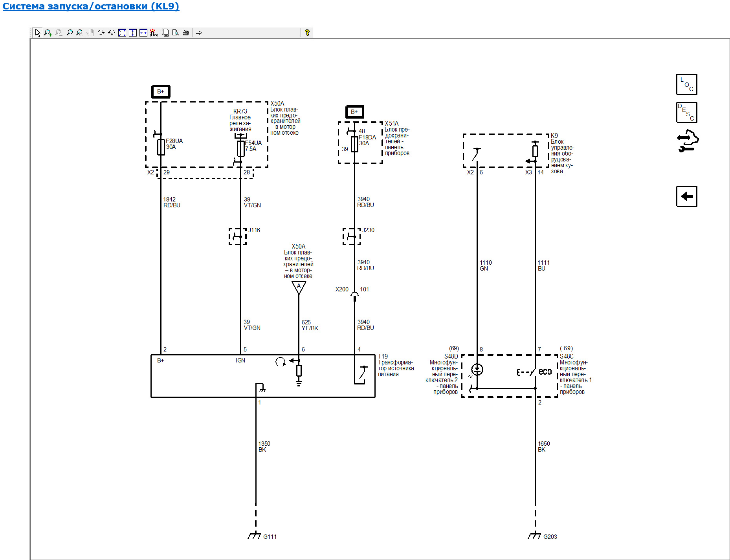
Task: Print the wiring diagram
Action: (185, 33)
